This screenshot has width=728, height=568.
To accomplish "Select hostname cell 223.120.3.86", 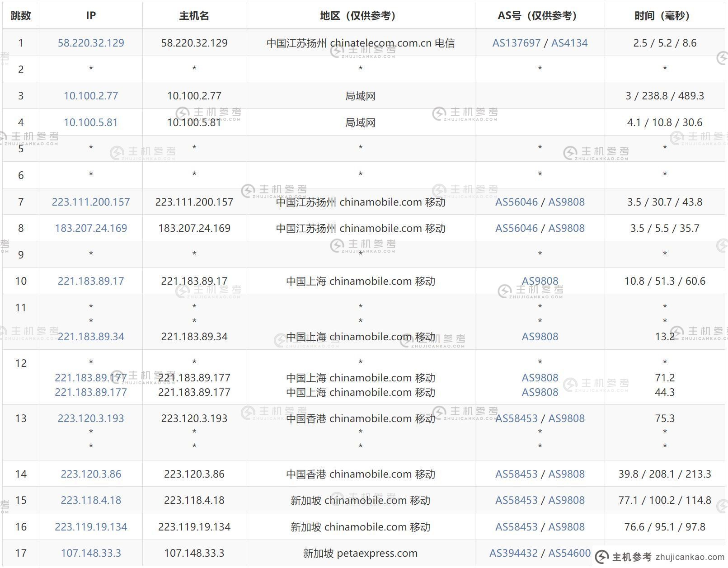I will pyautogui.click(x=194, y=474).
